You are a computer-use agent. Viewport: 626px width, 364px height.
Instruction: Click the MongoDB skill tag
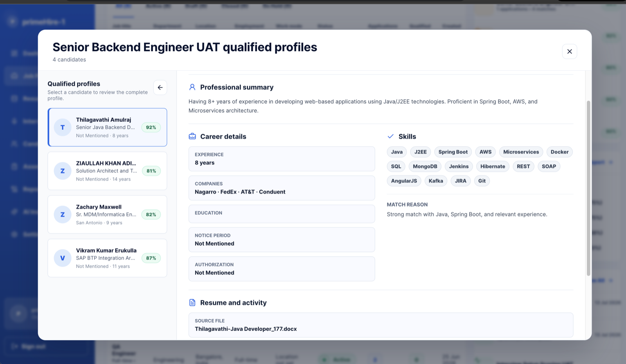[425, 167]
